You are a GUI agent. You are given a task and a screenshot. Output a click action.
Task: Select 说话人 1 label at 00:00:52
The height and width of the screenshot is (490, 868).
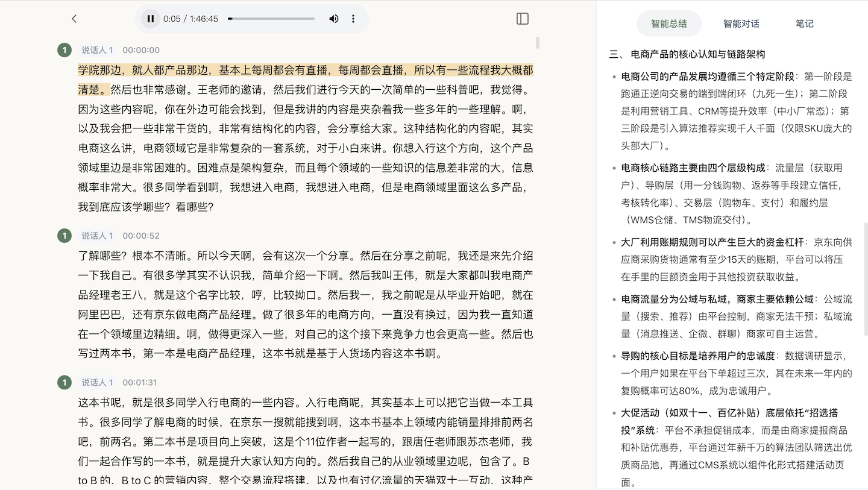pos(97,236)
